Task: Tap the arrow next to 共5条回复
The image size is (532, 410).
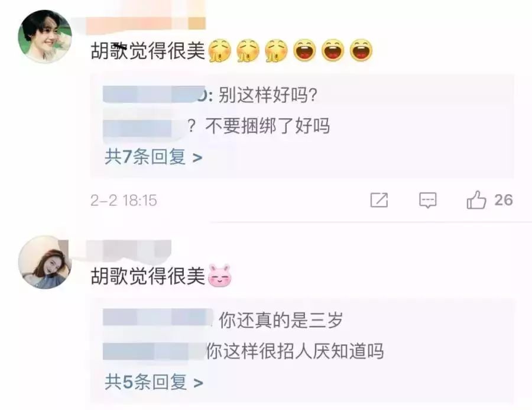Action: click(198, 383)
